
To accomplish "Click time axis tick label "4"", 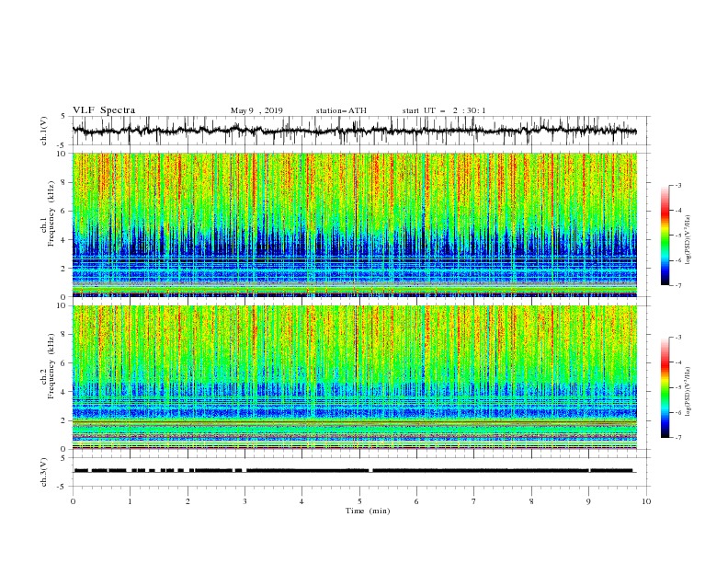I will tap(301, 501).
